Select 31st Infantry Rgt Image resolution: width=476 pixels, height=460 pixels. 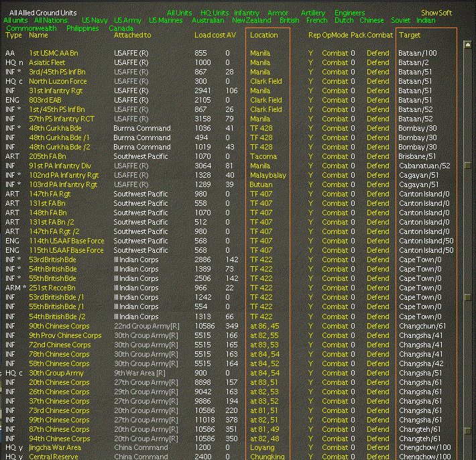56,91
